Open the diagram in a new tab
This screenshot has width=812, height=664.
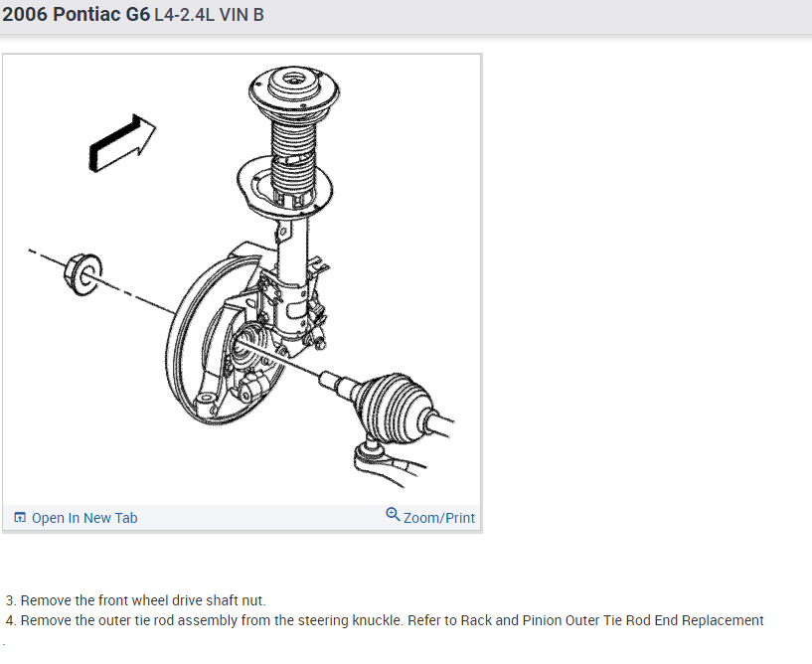click(77, 518)
